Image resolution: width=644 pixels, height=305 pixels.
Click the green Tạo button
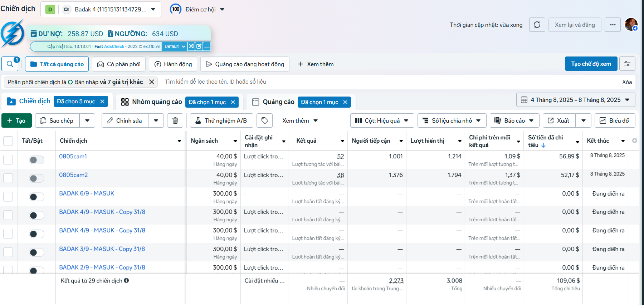click(16, 120)
